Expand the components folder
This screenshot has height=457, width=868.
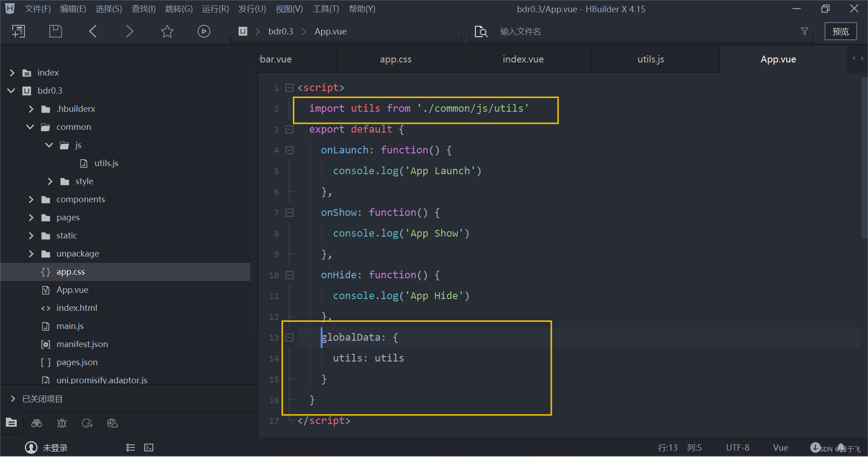[31, 200]
